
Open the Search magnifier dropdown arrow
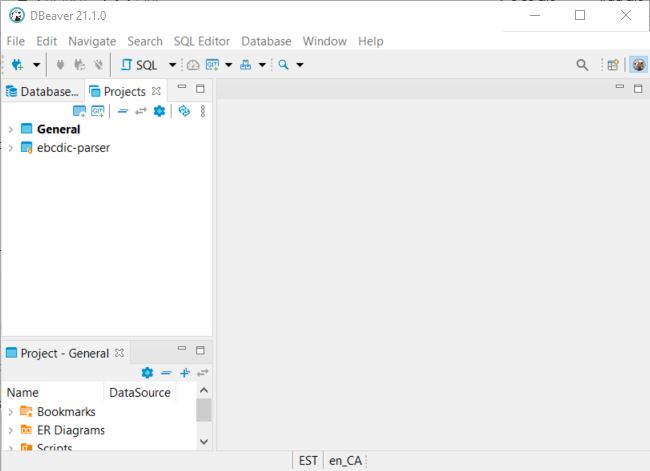(x=300, y=65)
